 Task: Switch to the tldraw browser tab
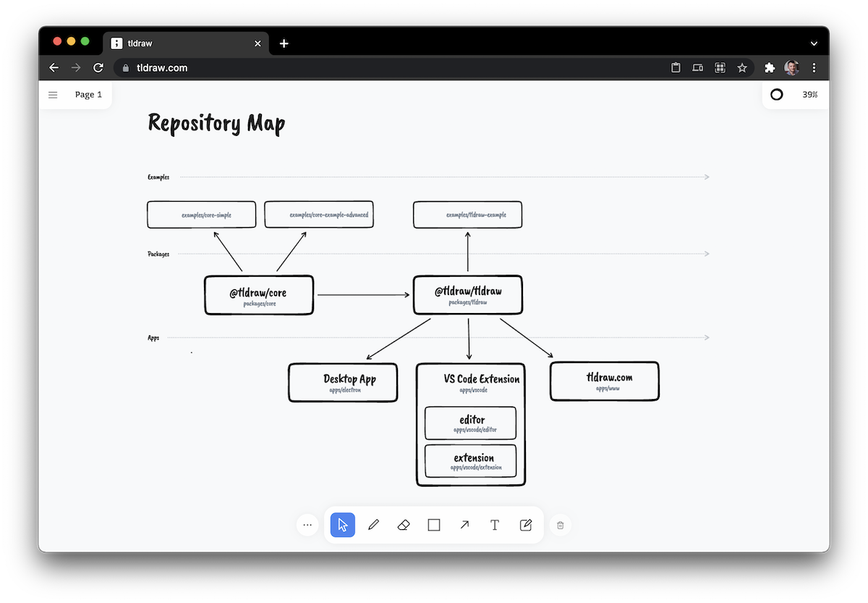point(186,43)
